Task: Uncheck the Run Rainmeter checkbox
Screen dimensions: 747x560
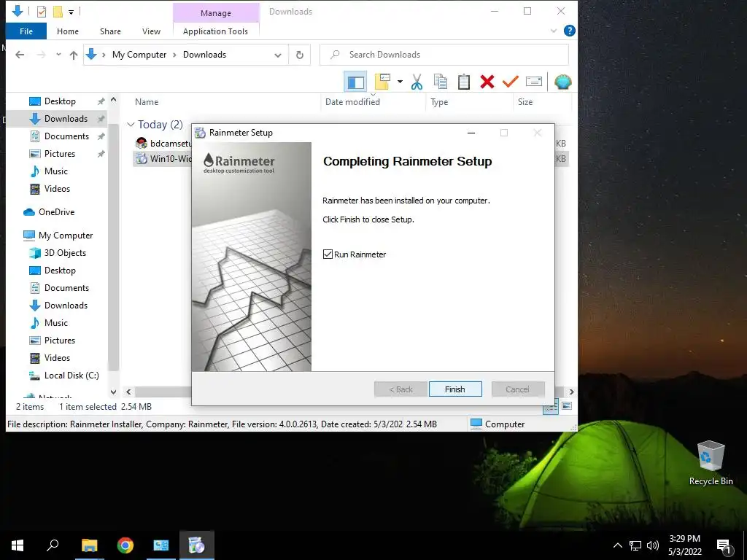Action: pyautogui.click(x=328, y=254)
